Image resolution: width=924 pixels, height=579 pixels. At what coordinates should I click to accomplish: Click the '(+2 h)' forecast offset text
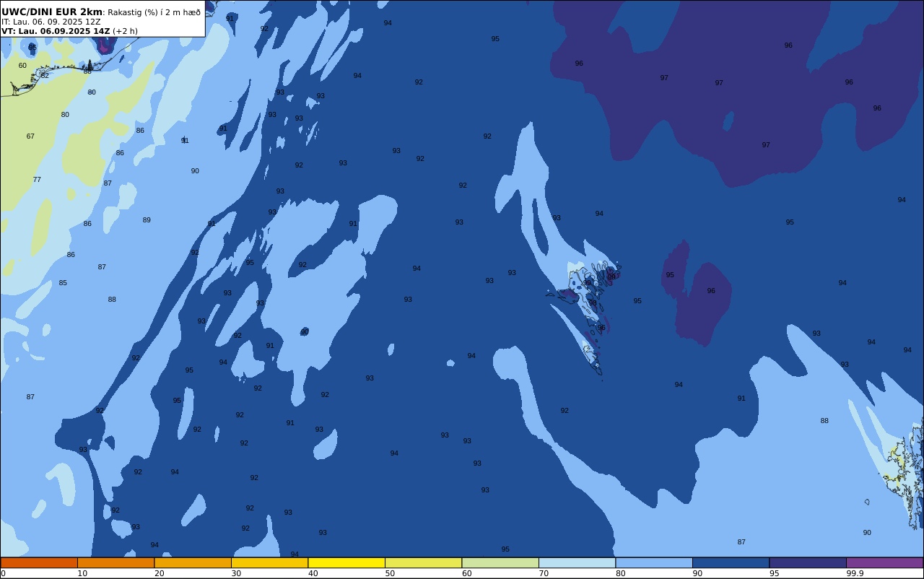click(125, 31)
